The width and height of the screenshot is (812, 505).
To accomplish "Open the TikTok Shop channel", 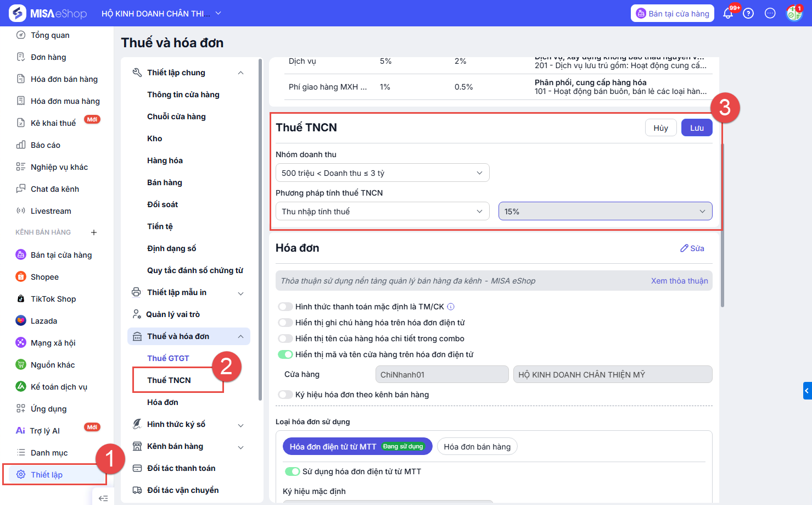I will [53, 299].
